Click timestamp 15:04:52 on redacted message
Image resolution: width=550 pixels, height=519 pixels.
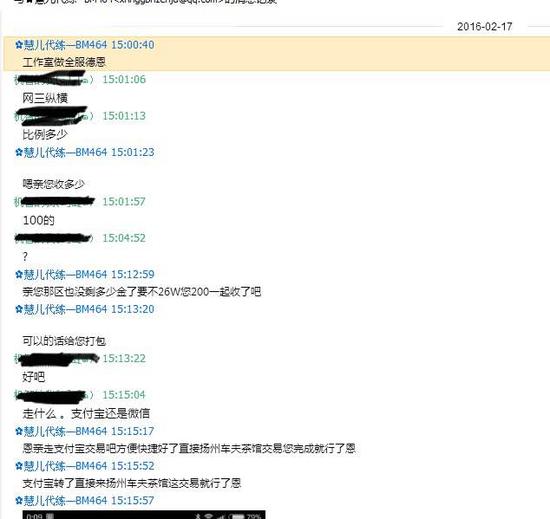click(x=124, y=238)
